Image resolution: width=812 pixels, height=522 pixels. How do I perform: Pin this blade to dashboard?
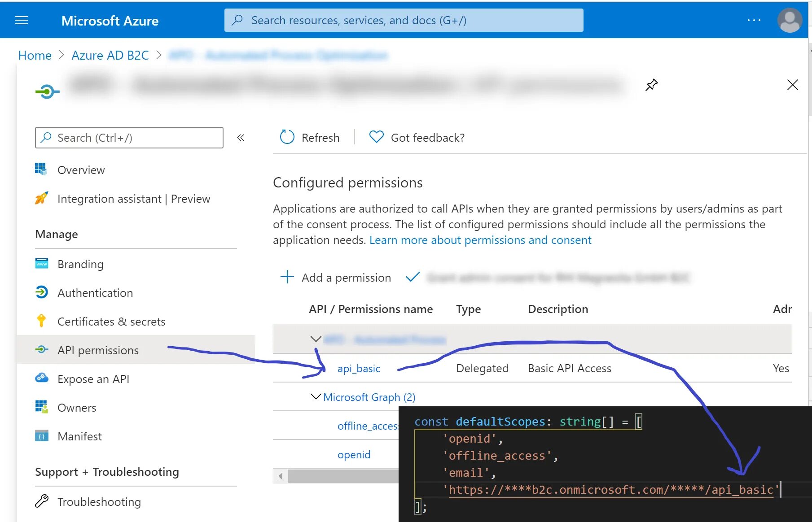pyautogui.click(x=651, y=85)
